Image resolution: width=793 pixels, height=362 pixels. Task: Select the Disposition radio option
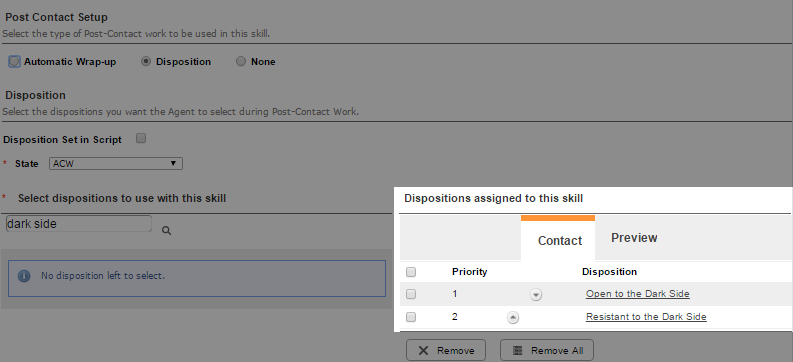[146, 62]
